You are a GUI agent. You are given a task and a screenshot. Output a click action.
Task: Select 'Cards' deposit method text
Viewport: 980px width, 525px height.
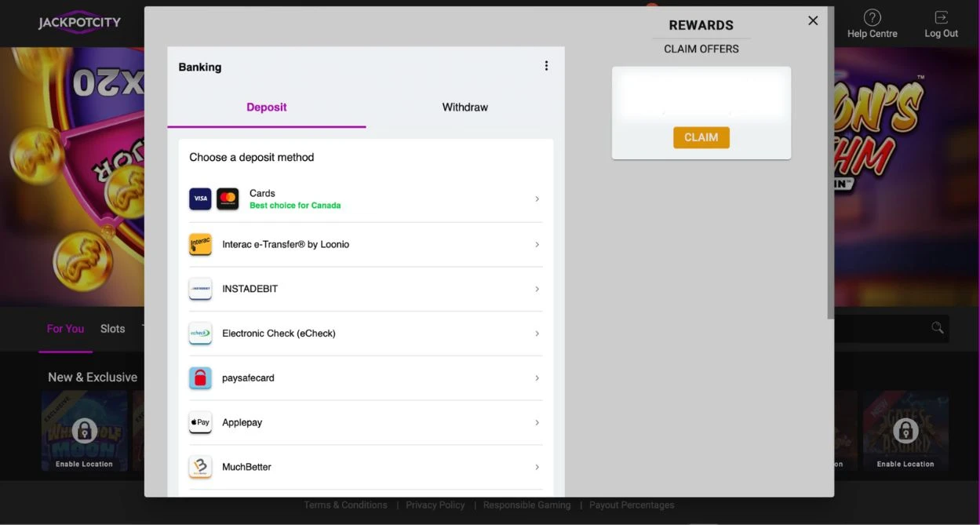[262, 193]
